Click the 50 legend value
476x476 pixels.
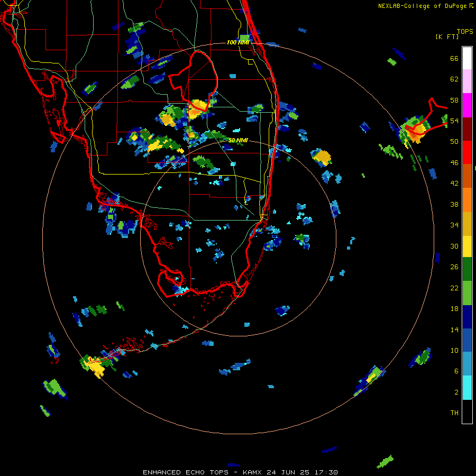coord(454,142)
